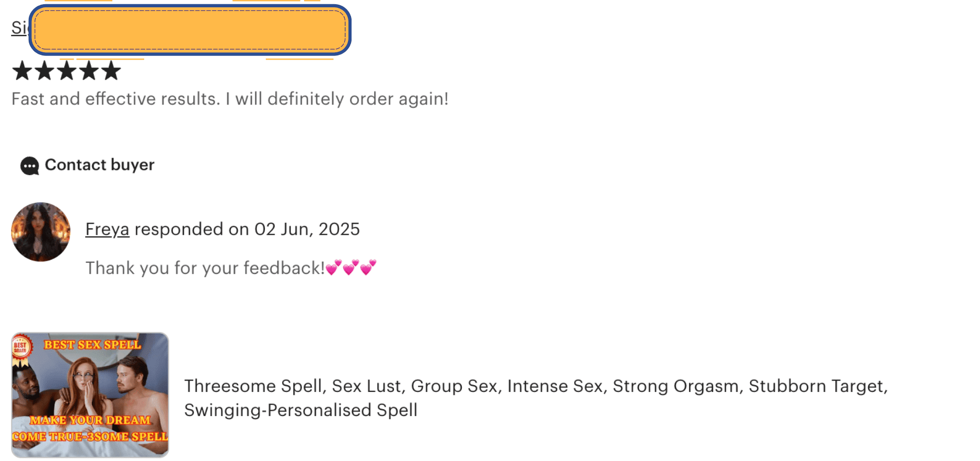The height and width of the screenshot is (461, 980).
Task: Click the review text about fast results
Action: click(230, 99)
